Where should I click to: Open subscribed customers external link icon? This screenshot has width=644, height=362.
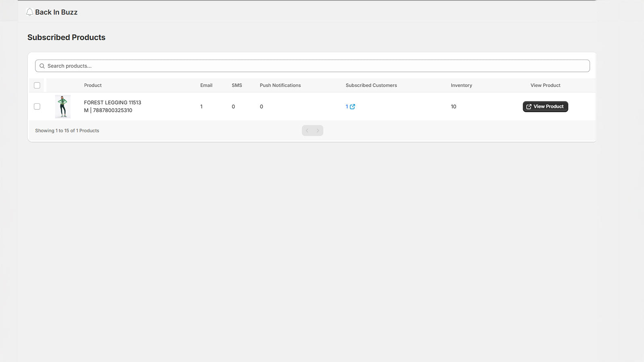pyautogui.click(x=353, y=107)
